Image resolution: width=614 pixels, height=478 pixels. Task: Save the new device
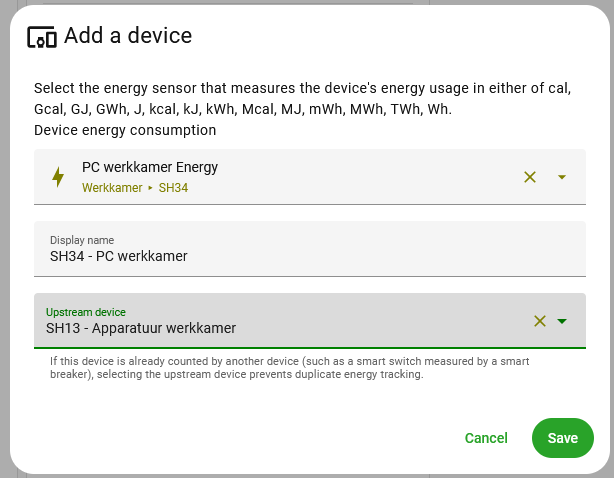coord(562,438)
